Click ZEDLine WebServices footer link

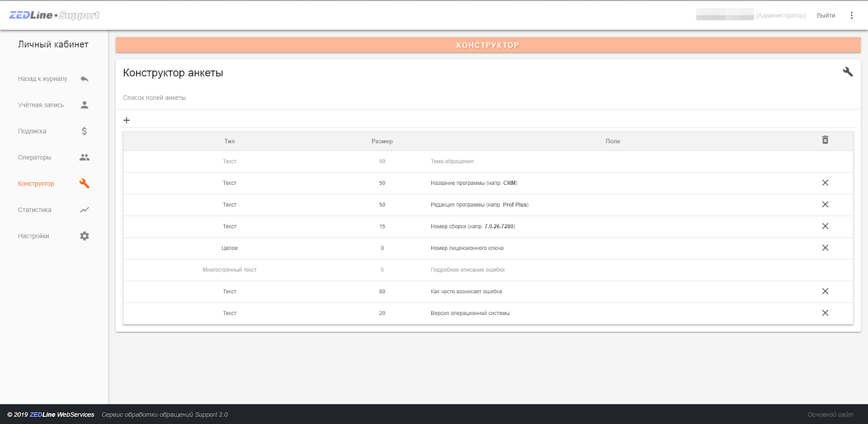point(62,415)
